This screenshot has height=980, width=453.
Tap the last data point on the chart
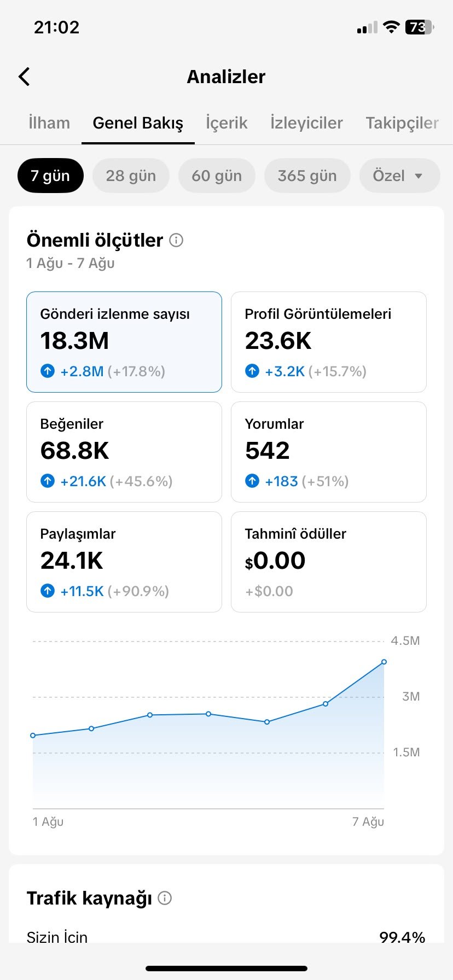pos(384,662)
